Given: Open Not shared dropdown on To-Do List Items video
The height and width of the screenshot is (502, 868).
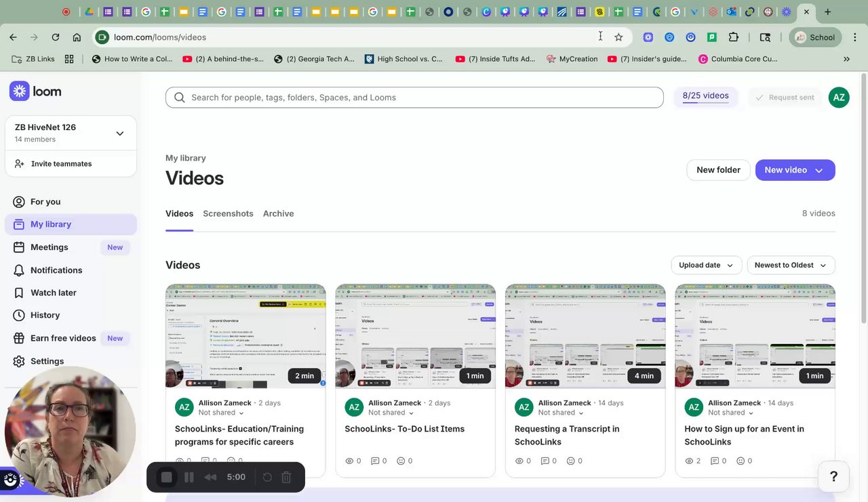Looking at the screenshot, I should pyautogui.click(x=391, y=413).
